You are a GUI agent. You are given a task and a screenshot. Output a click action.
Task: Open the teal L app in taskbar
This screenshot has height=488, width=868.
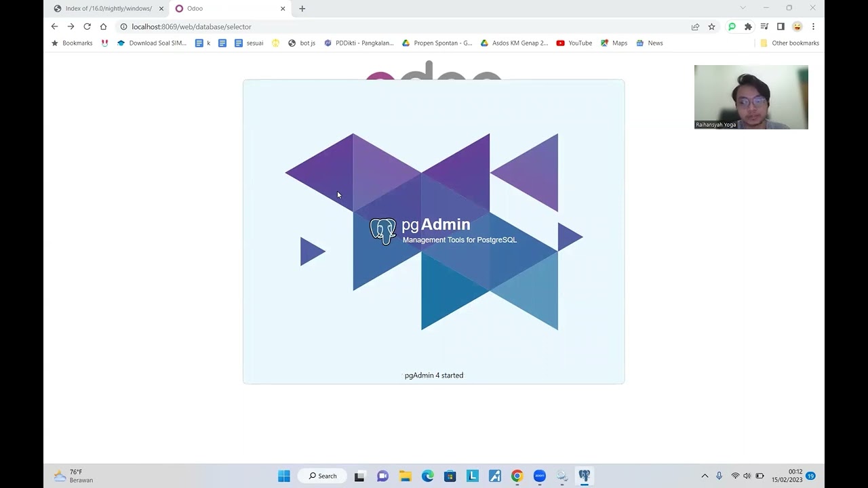point(473,476)
